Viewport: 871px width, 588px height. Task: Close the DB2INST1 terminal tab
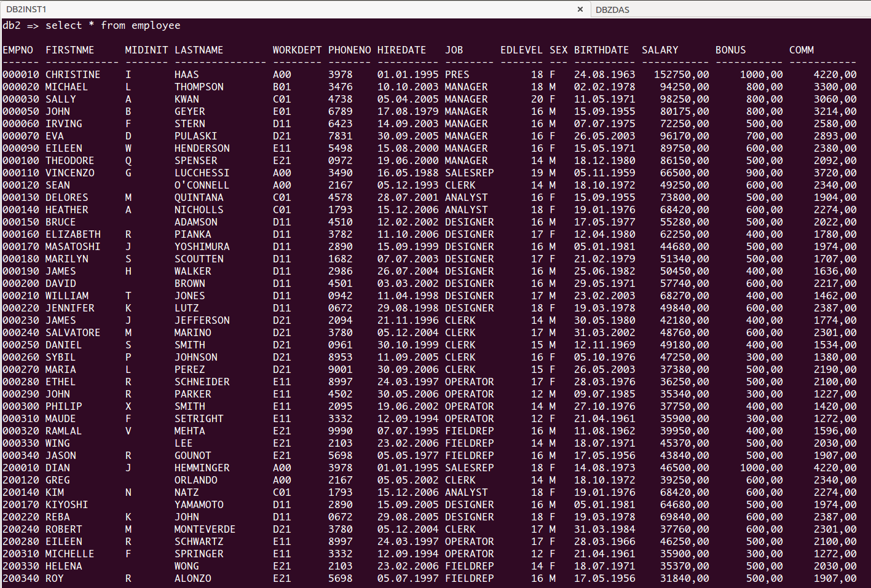click(580, 9)
